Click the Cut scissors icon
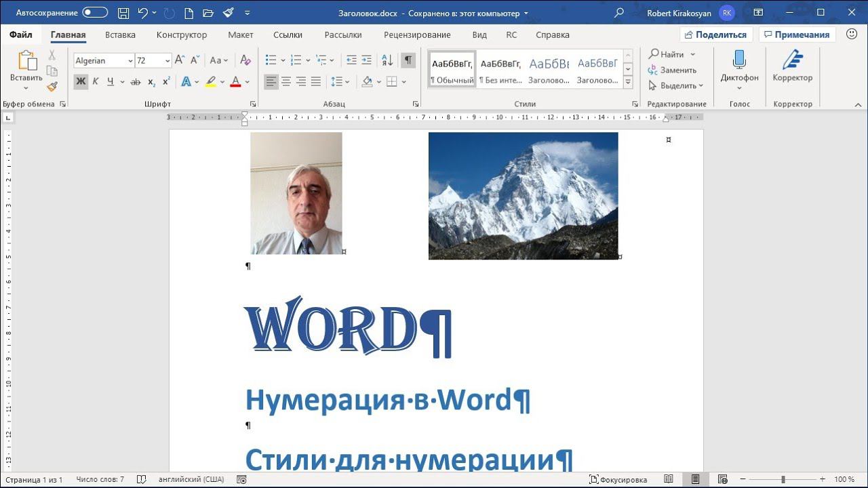This screenshot has height=488, width=868. [x=52, y=56]
